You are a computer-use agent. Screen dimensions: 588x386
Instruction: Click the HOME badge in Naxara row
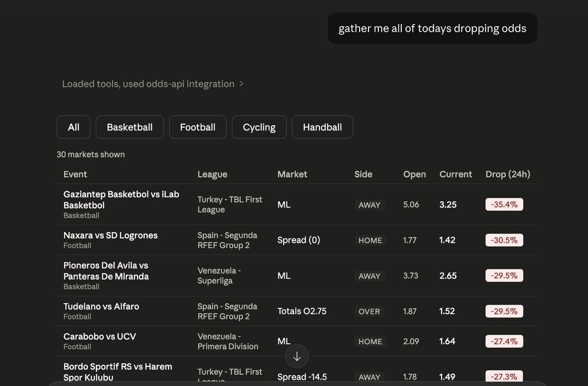(370, 240)
